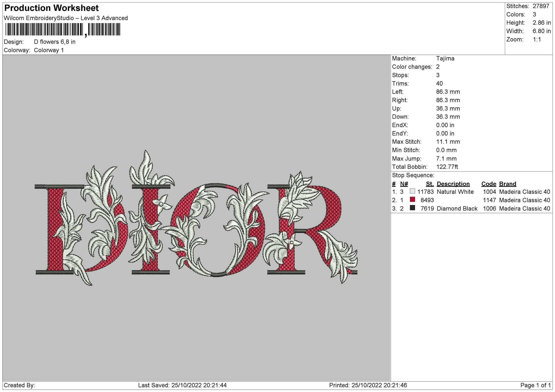Click the 'Code' column header
Image resolution: width=555 pixels, height=392 pixels.
click(489, 184)
